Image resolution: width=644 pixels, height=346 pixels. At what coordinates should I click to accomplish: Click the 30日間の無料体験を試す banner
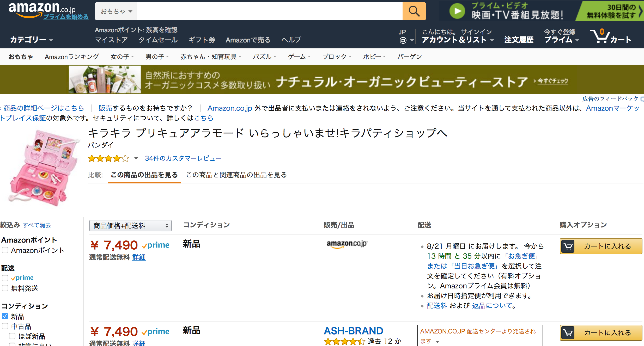610,11
